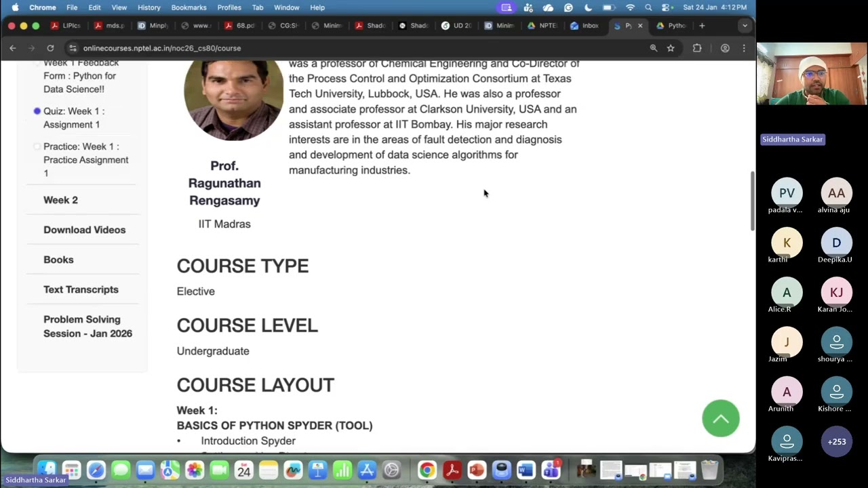
Task: Click Siddhartha Sarkar's video thumbnail
Action: pos(812,74)
